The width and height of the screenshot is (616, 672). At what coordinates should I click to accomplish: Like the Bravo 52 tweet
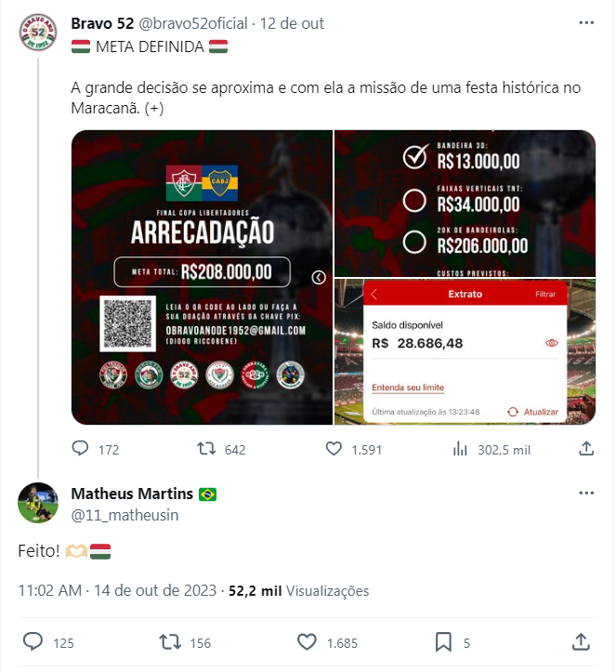(334, 449)
